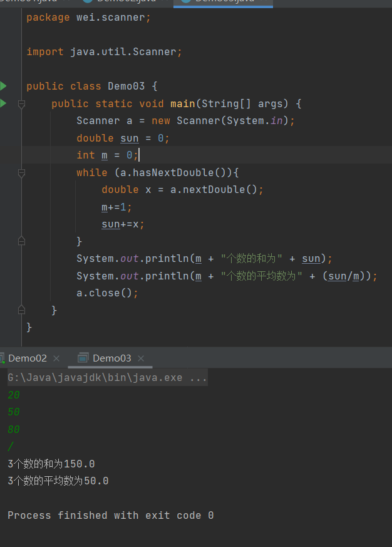392x547 pixels.
Task: Select the Demo03 run tab
Action: [x=111, y=358]
